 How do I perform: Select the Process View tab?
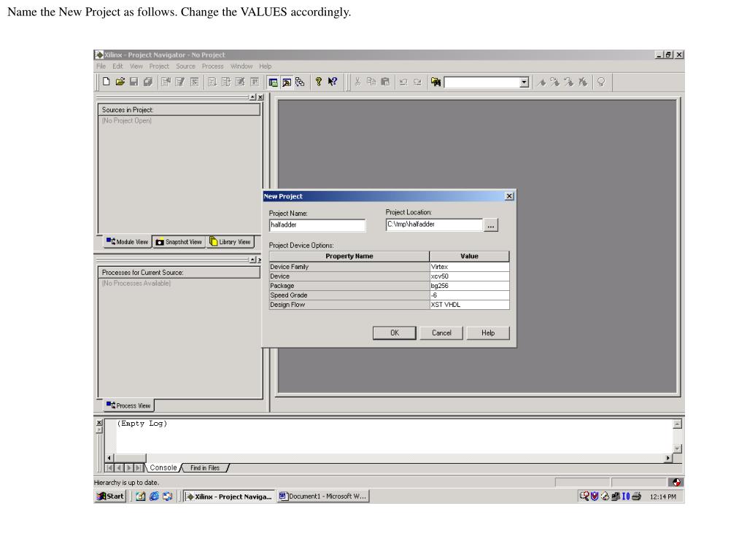click(x=128, y=405)
